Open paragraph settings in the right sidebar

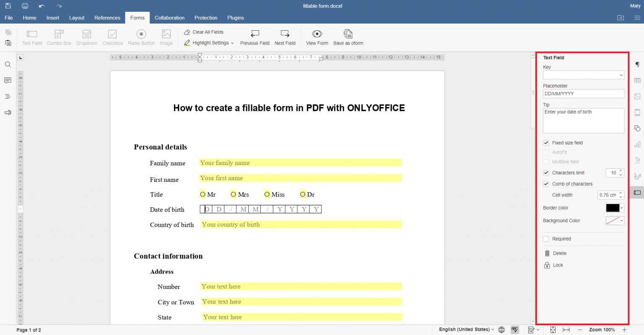637,64
